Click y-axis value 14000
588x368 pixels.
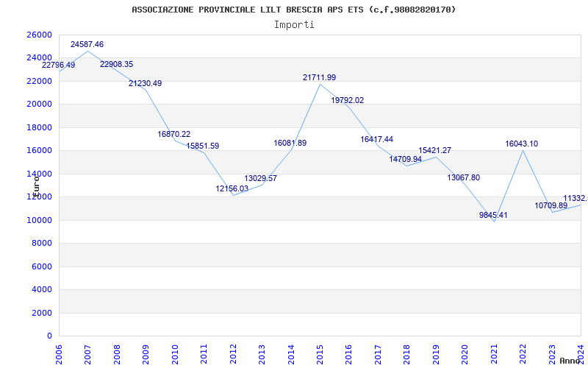tap(39, 174)
